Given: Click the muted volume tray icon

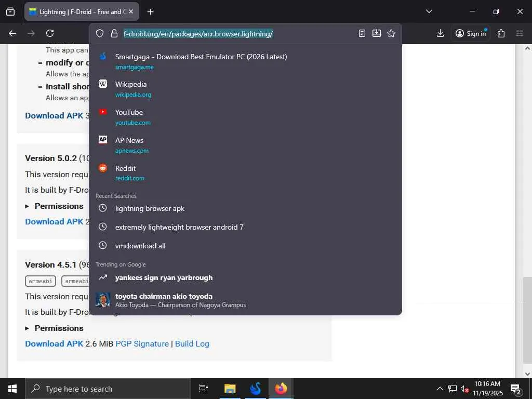Looking at the screenshot, I should pos(464,389).
